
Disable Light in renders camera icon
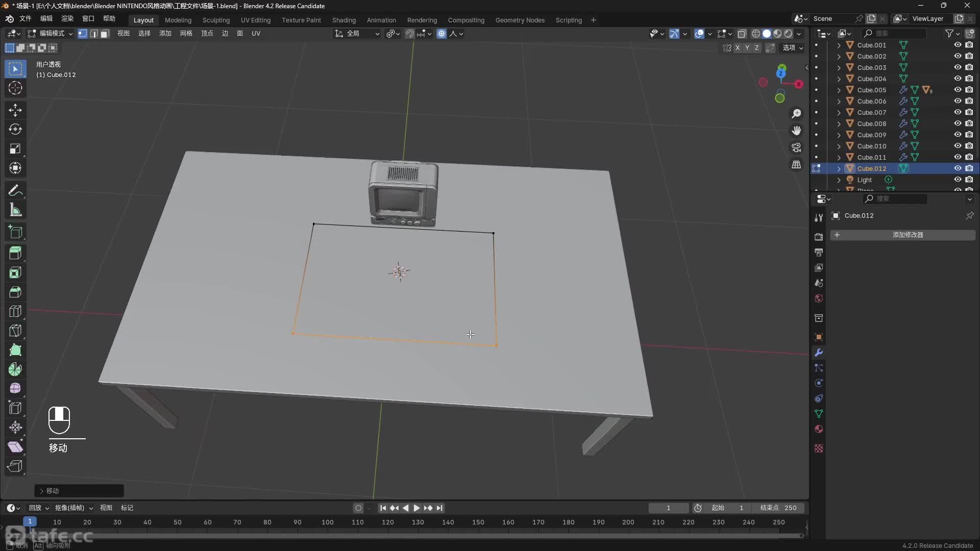tap(969, 180)
